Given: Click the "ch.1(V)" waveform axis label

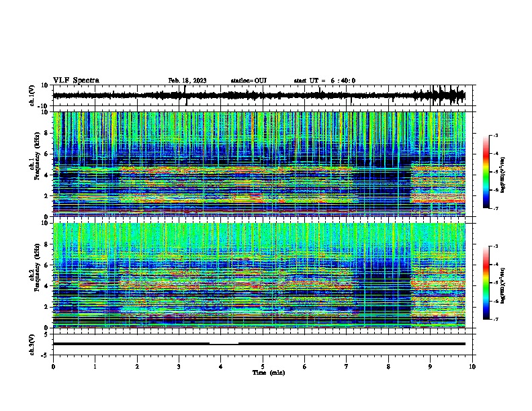Looking at the screenshot, I should pyautogui.click(x=32, y=95).
